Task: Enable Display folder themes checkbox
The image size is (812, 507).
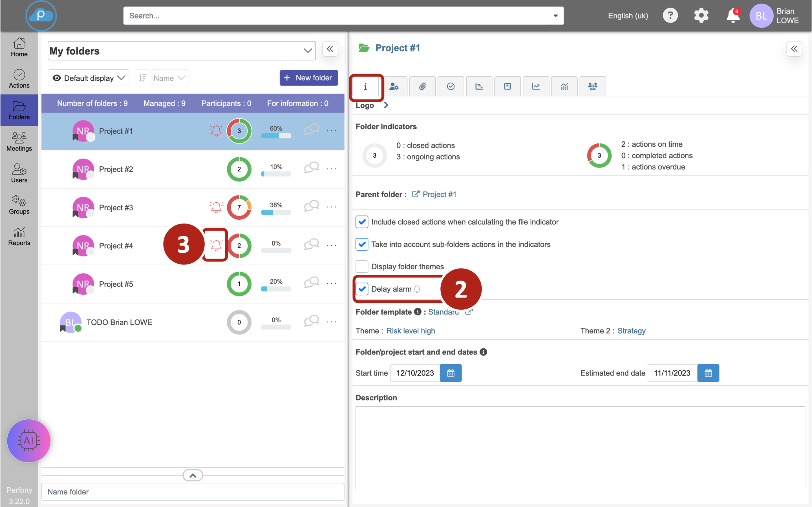Action: click(x=362, y=266)
